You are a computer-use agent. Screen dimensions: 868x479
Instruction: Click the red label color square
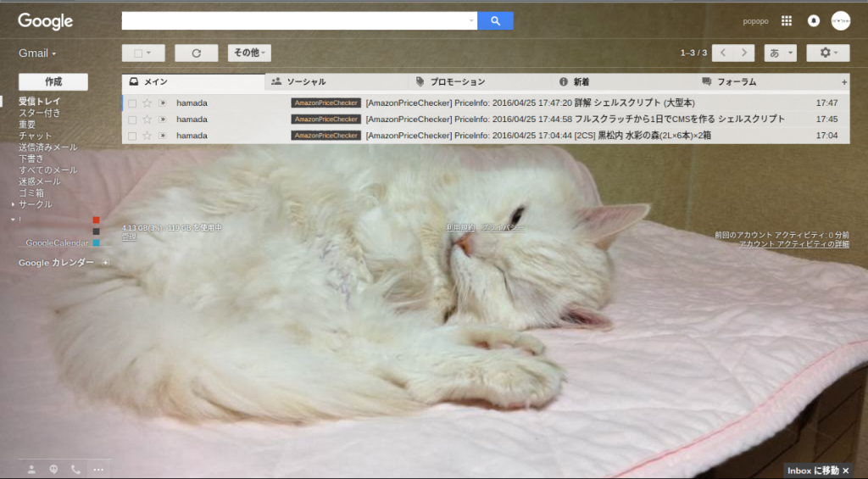click(x=96, y=220)
